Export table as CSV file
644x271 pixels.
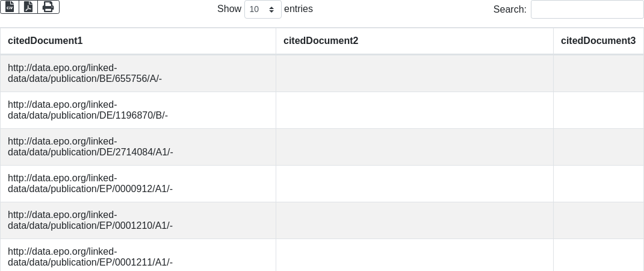click(10, 7)
